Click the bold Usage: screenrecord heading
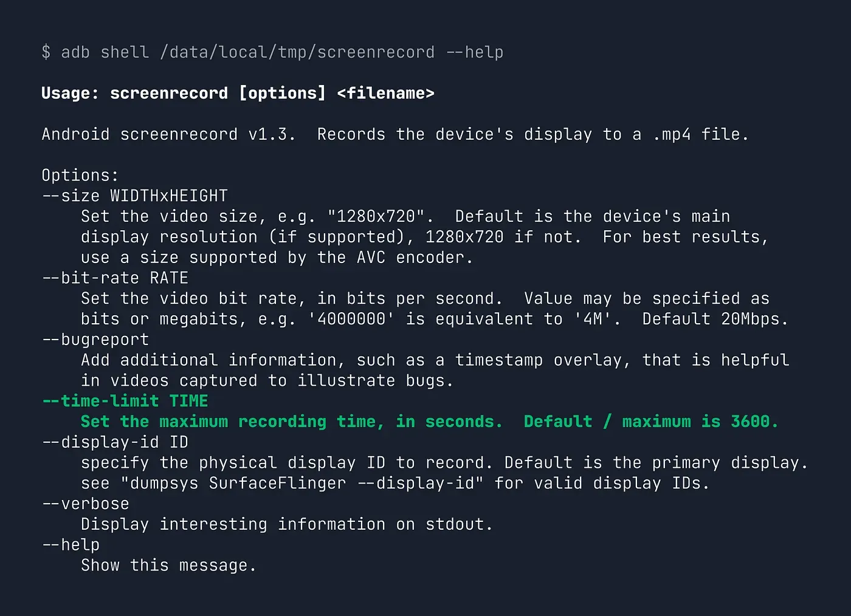This screenshot has height=616, width=851. 135,93
